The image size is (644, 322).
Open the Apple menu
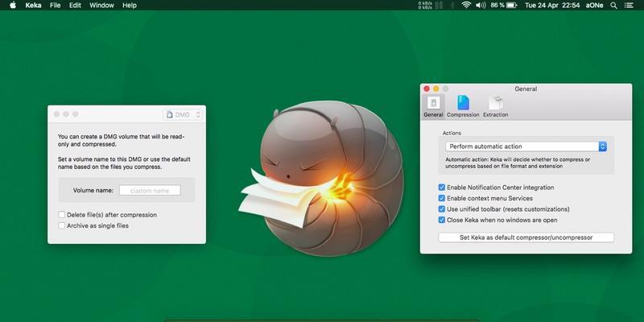pos(13,6)
